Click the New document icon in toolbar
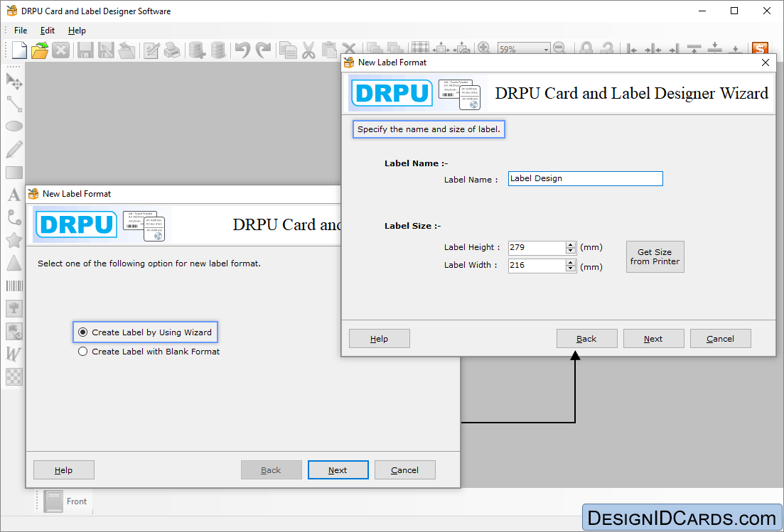Screen dimensions: 784x532 point(19,50)
